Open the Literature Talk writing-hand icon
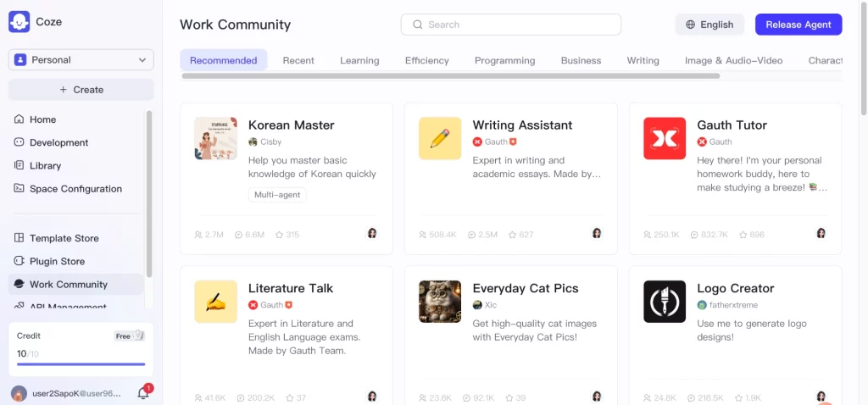 [216, 302]
